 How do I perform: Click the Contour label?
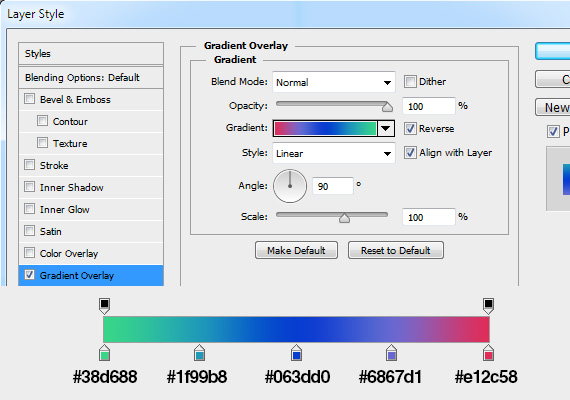[x=70, y=121]
